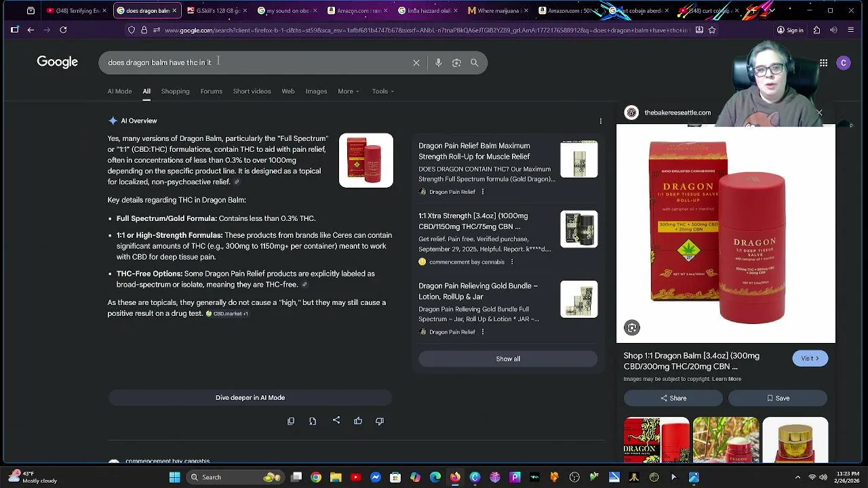Image resolution: width=868 pixels, height=488 pixels.
Task: Give thumbs up to AI Overview
Action: click(358, 421)
